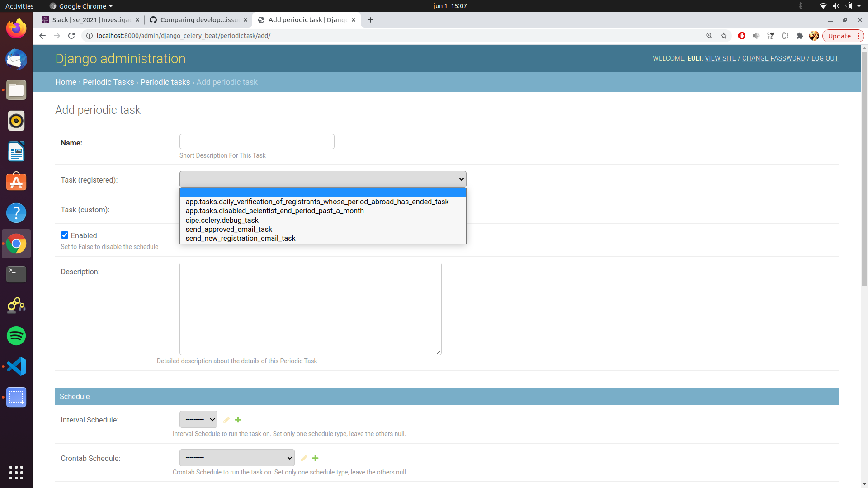
Task: Click the LOG OUT link
Action: pyautogui.click(x=825, y=58)
